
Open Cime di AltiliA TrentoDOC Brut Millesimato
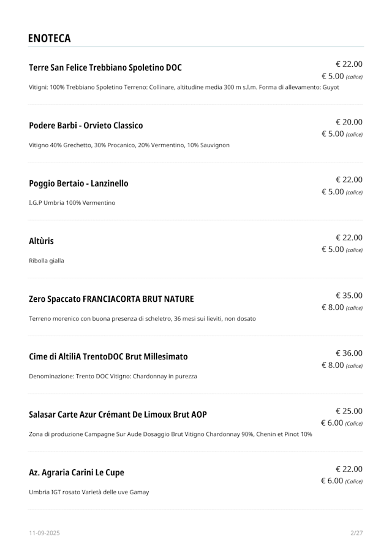coord(108,357)
